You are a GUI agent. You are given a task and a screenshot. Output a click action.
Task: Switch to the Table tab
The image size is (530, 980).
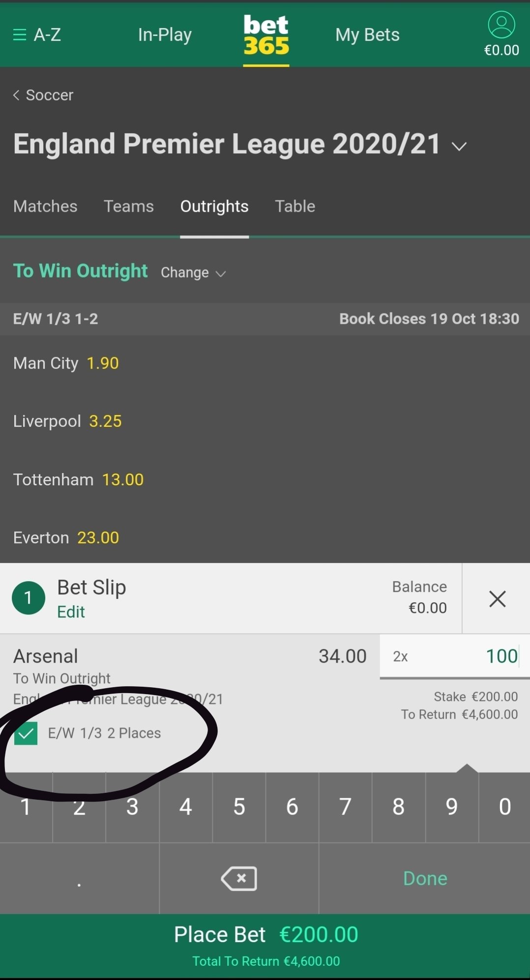295,206
